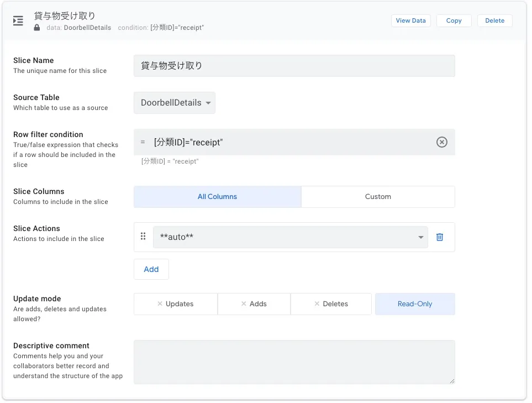Enable Adds in update mode
532x403 pixels.
pos(254,304)
